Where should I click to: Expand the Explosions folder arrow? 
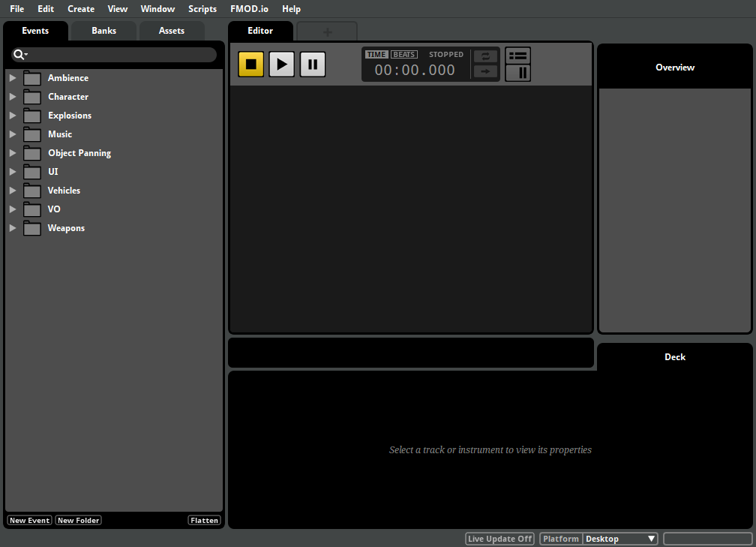pos(13,116)
